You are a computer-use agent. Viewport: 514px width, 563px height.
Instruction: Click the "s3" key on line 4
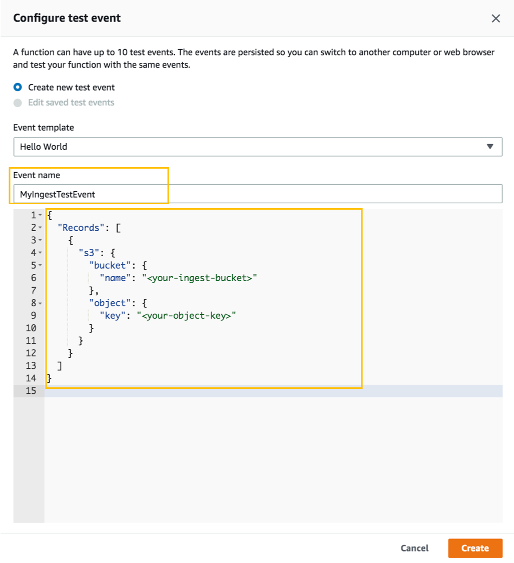coord(89,253)
